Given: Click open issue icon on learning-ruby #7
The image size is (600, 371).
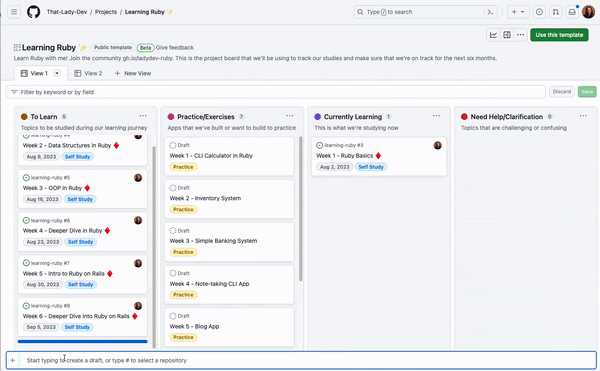Looking at the screenshot, I should 26,263.
